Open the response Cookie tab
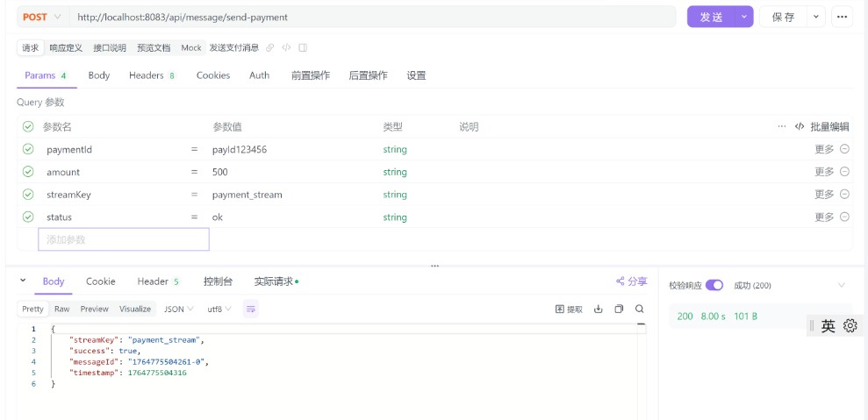 [101, 281]
